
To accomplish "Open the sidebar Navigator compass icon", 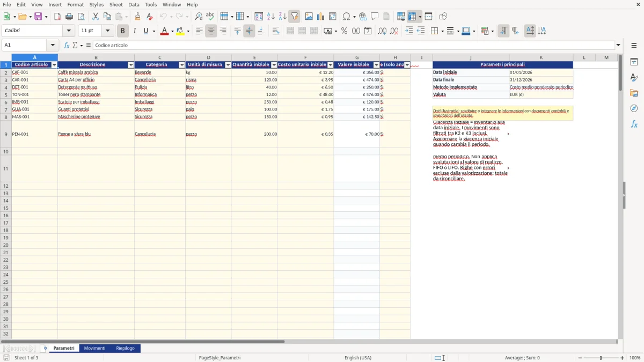I will tap(634, 109).
